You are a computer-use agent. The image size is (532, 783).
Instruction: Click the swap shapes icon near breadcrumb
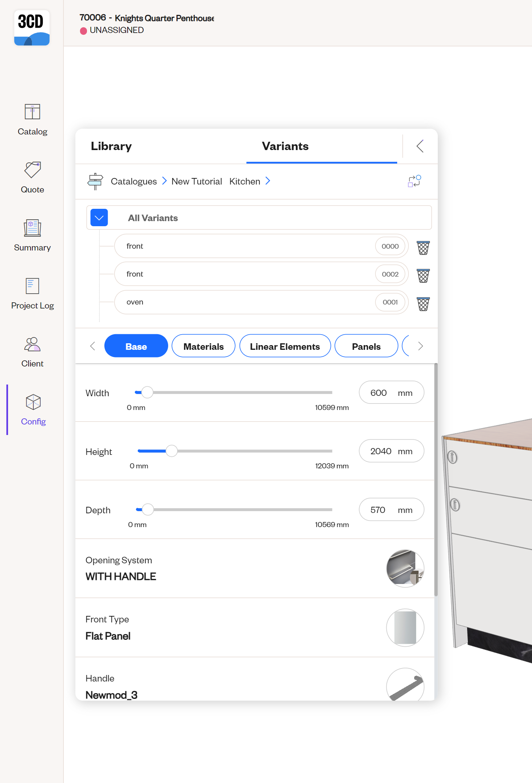click(414, 181)
